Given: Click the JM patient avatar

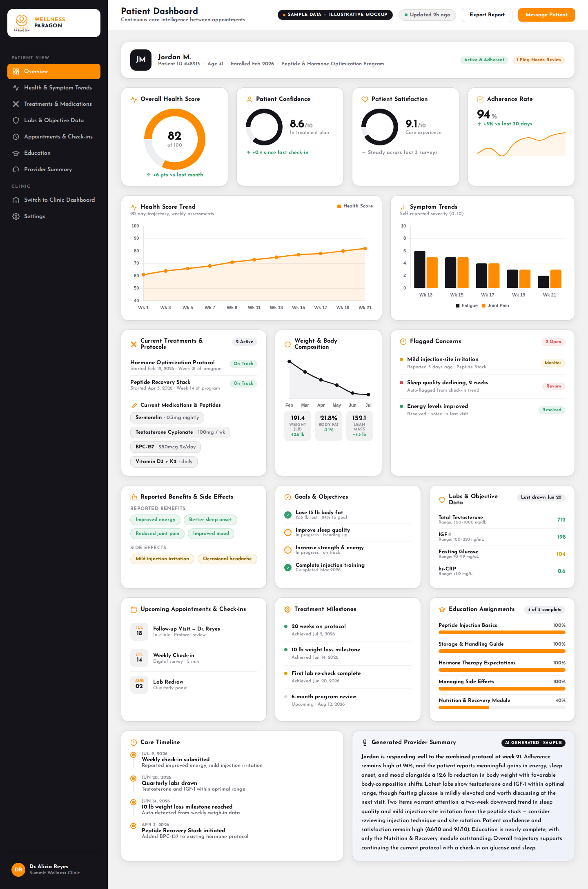Looking at the screenshot, I should point(141,60).
